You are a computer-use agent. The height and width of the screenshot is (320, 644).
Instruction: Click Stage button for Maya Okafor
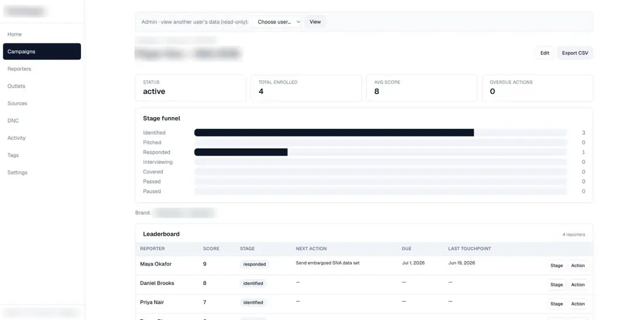(x=557, y=266)
